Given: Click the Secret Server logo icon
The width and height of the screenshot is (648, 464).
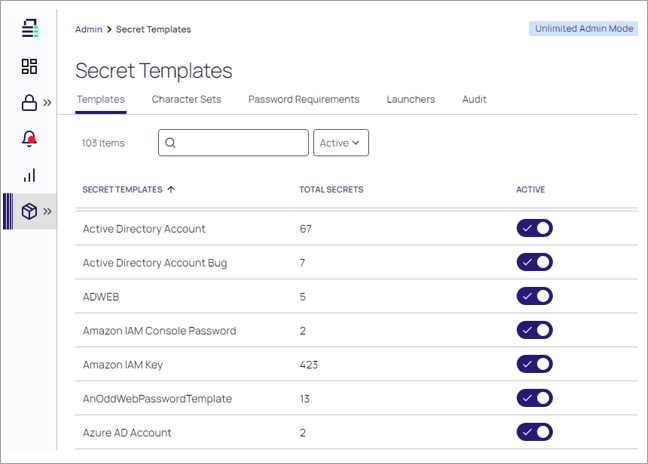Looking at the screenshot, I should (x=30, y=28).
